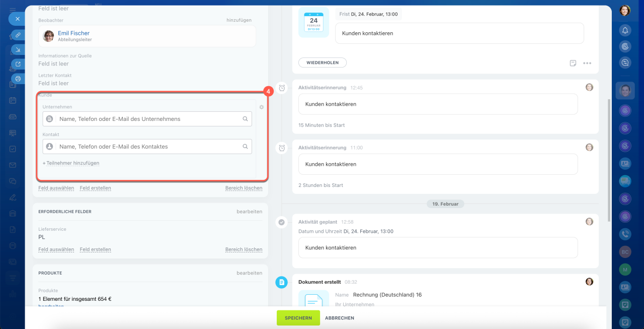This screenshot has width=644, height=329.
Task: Open notifications bell in right sidebar
Action: [x=625, y=30]
